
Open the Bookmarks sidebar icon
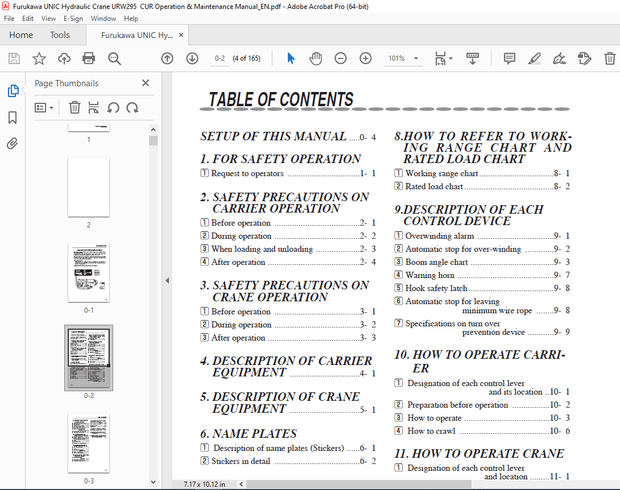pos(13,117)
